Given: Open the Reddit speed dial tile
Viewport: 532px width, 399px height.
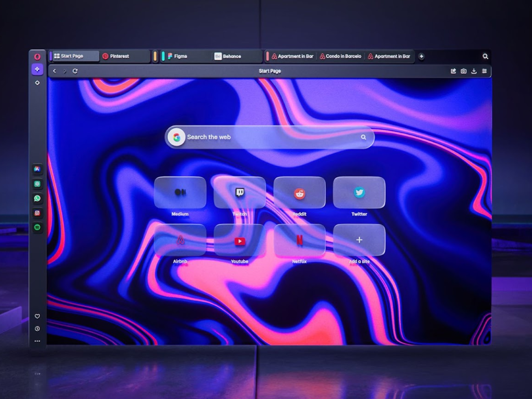Looking at the screenshot, I should [x=300, y=193].
